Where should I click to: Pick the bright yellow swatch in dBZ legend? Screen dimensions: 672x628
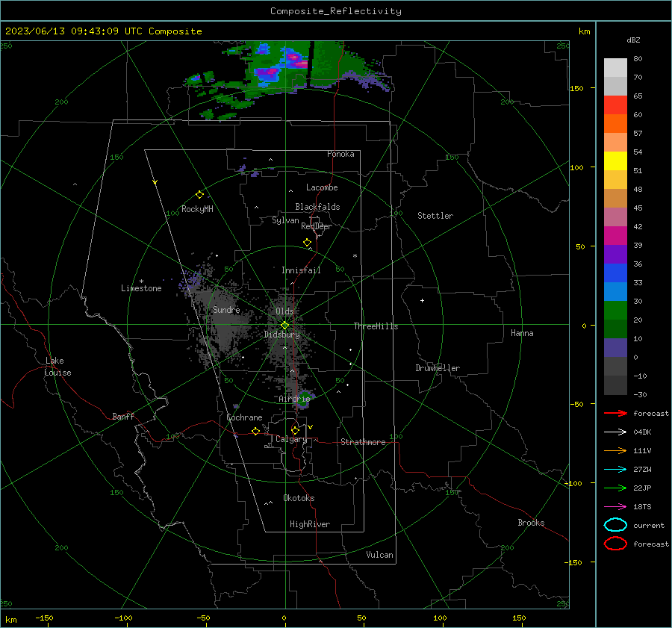tap(615, 161)
